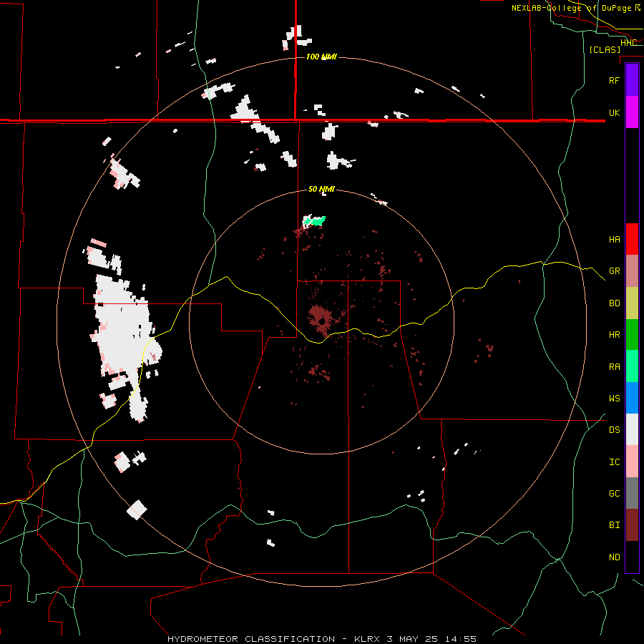
Task: Click the RA legend label
Action: [x=614, y=367]
